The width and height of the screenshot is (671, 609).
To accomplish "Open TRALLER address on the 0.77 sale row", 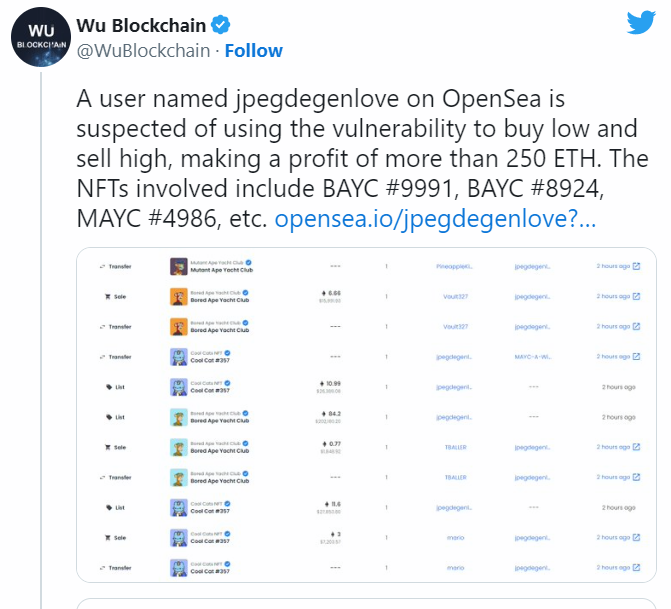I will tap(455, 448).
